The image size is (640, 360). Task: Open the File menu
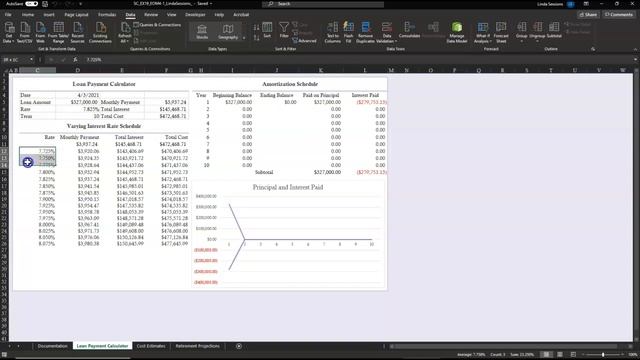[x=8, y=15]
